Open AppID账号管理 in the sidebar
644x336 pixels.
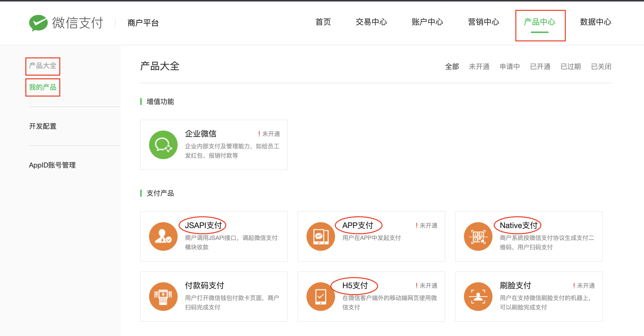tap(52, 165)
